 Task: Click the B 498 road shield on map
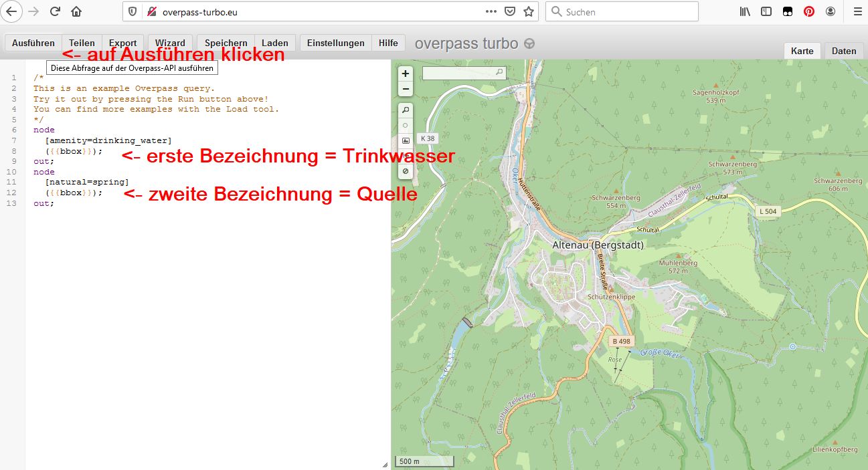[621, 341]
